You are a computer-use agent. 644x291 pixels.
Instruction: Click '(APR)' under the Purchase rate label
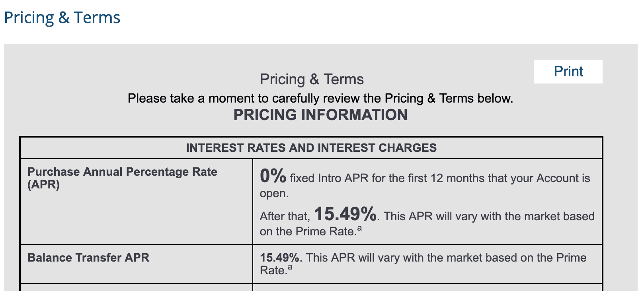coord(43,184)
